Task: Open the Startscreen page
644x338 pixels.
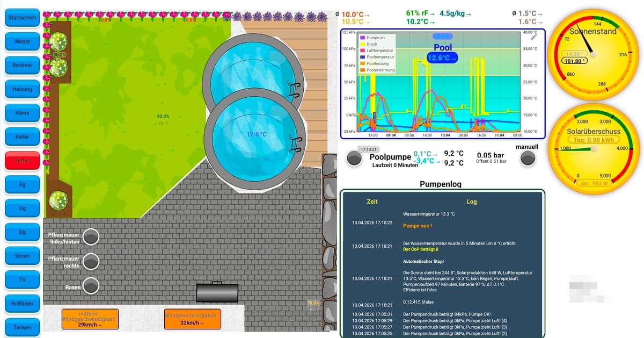Action: 22,18
